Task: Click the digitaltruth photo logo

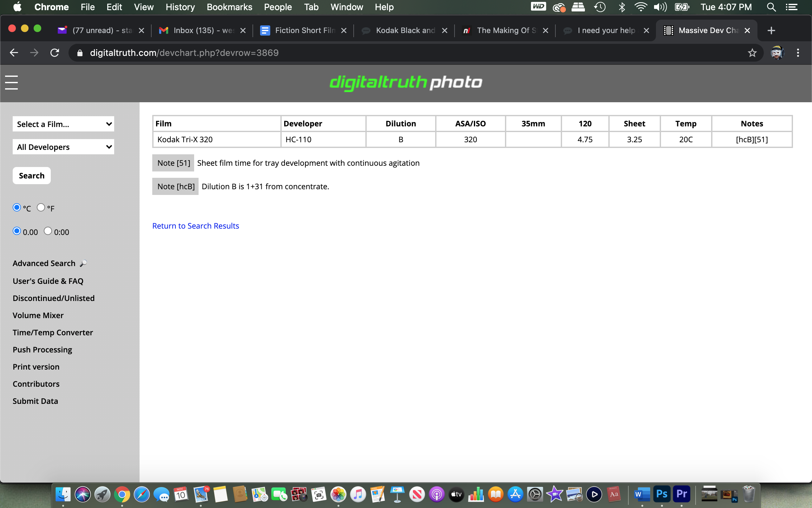Action: coord(406,83)
